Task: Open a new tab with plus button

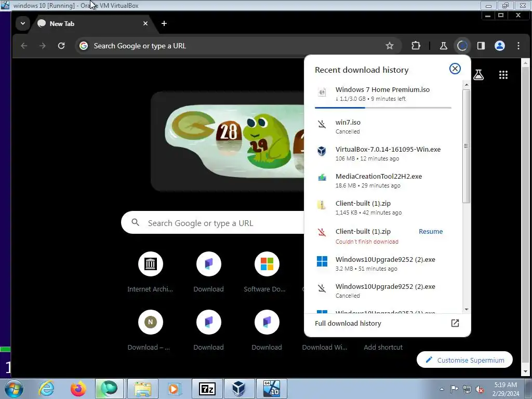Action: tap(164, 23)
